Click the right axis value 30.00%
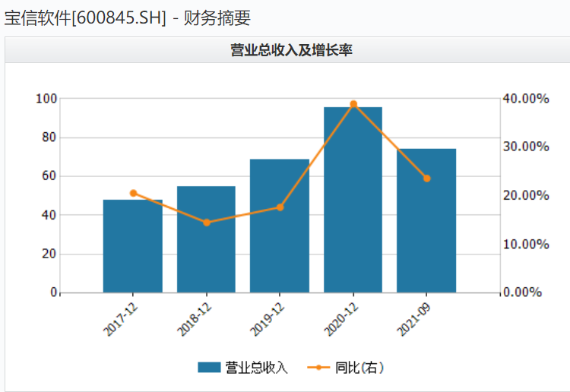Screen dimensions: 570x392 tap(526, 147)
